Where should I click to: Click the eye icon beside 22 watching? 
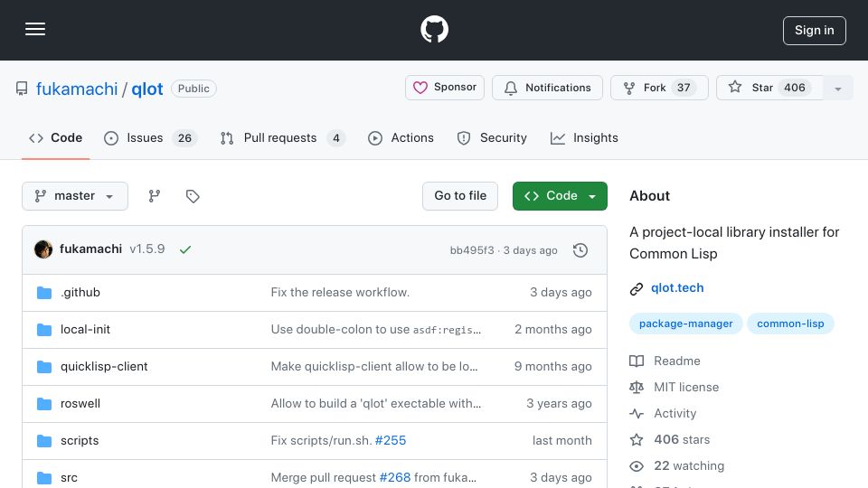637,466
